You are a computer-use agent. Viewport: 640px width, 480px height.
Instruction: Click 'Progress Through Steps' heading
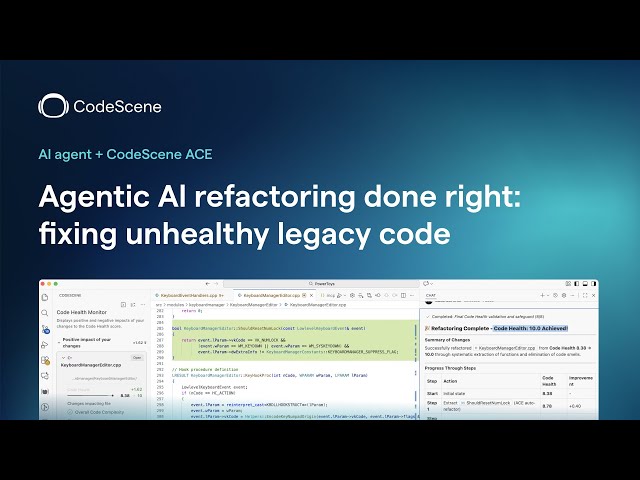click(450, 368)
